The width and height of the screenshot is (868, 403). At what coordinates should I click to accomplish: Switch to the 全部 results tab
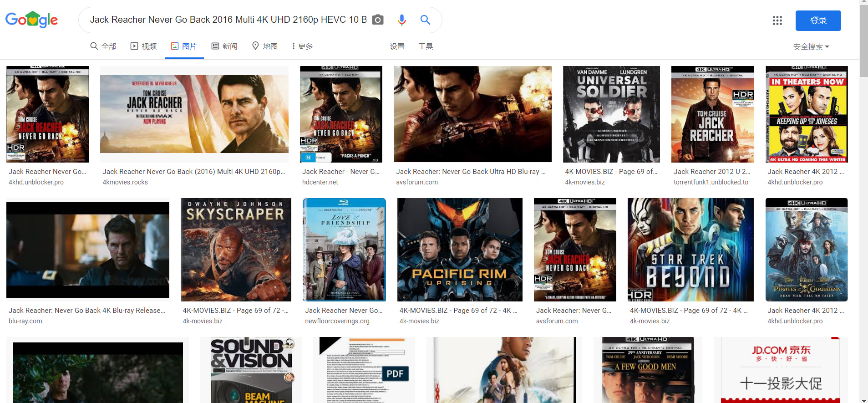click(103, 46)
